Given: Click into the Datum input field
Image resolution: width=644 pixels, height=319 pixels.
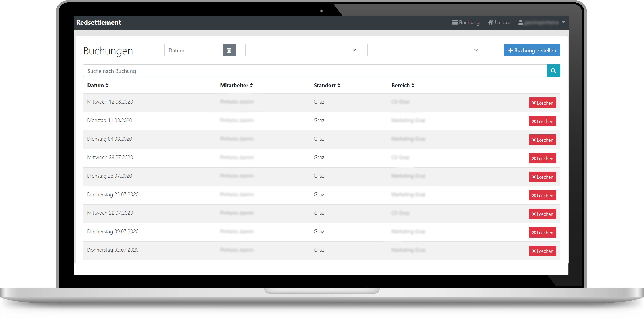Looking at the screenshot, I should pyautogui.click(x=193, y=50).
